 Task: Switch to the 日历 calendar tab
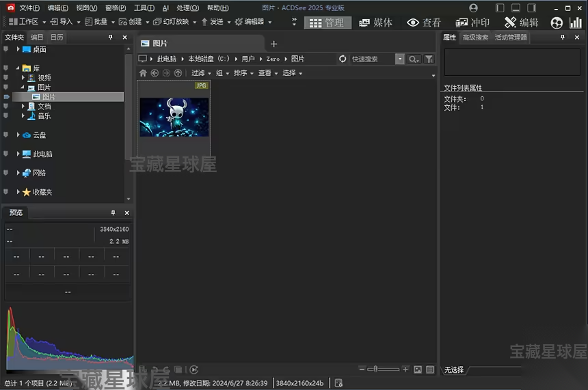(57, 37)
